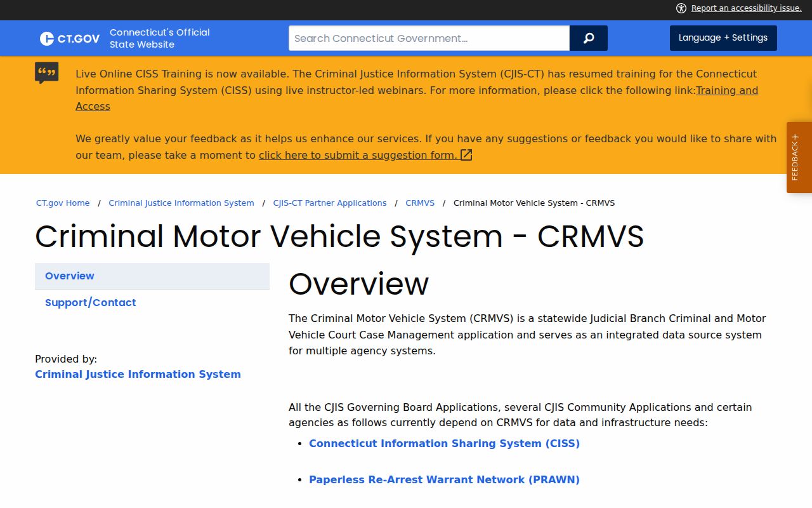Open the CT.GOV logo home link
Screen dimensions: 812x508
click(x=70, y=39)
